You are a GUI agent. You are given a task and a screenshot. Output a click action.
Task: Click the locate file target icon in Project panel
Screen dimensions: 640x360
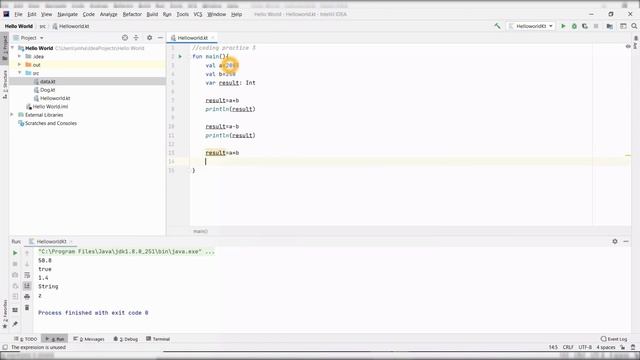click(x=125, y=38)
